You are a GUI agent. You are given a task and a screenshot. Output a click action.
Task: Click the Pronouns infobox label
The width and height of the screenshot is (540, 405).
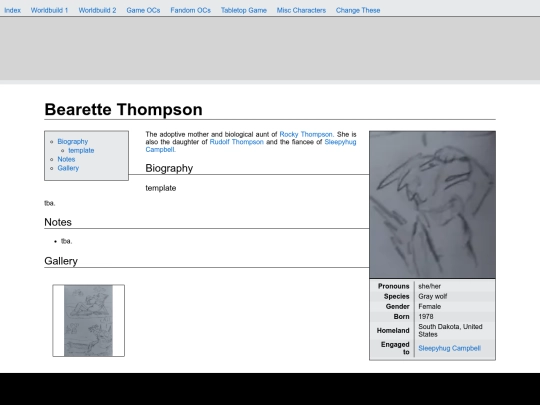(394, 286)
